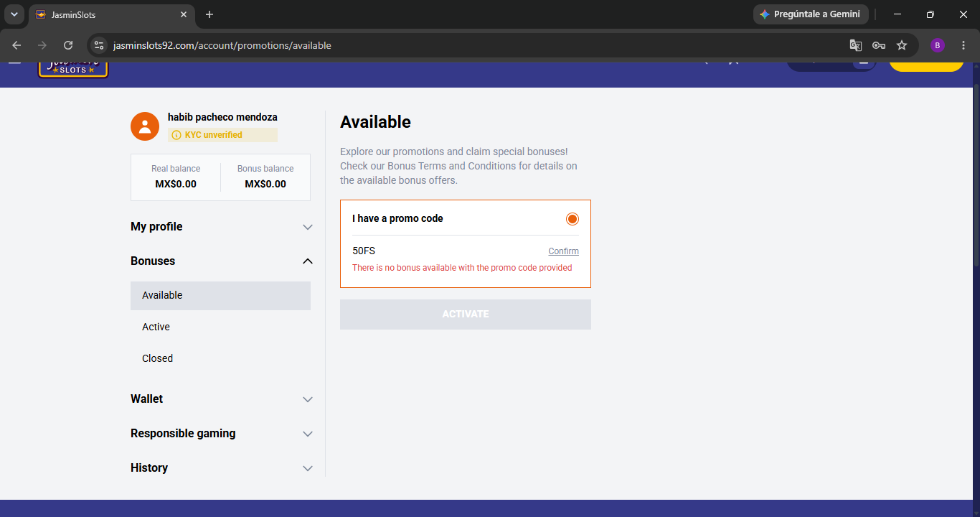Collapse the Bonuses section
Viewport: 980px width, 517px height.
click(222, 261)
